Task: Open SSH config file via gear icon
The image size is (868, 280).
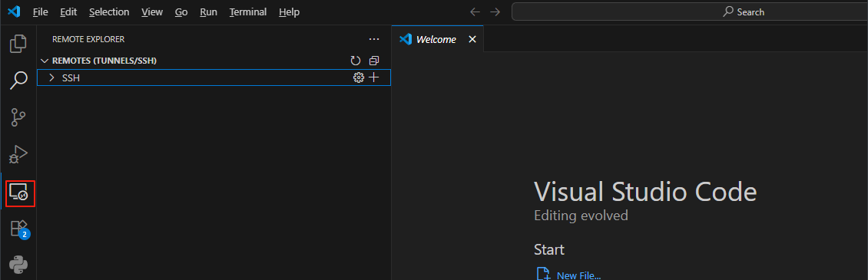Action: (358, 78)
